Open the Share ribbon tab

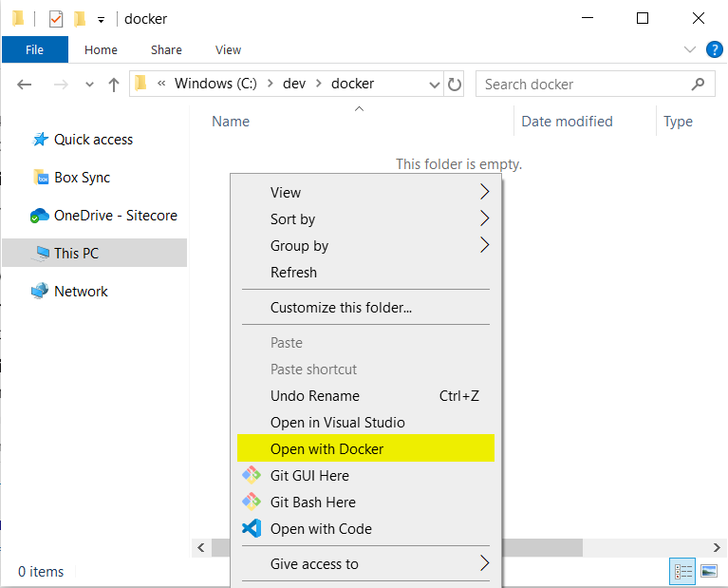click(x=166, y=49)
